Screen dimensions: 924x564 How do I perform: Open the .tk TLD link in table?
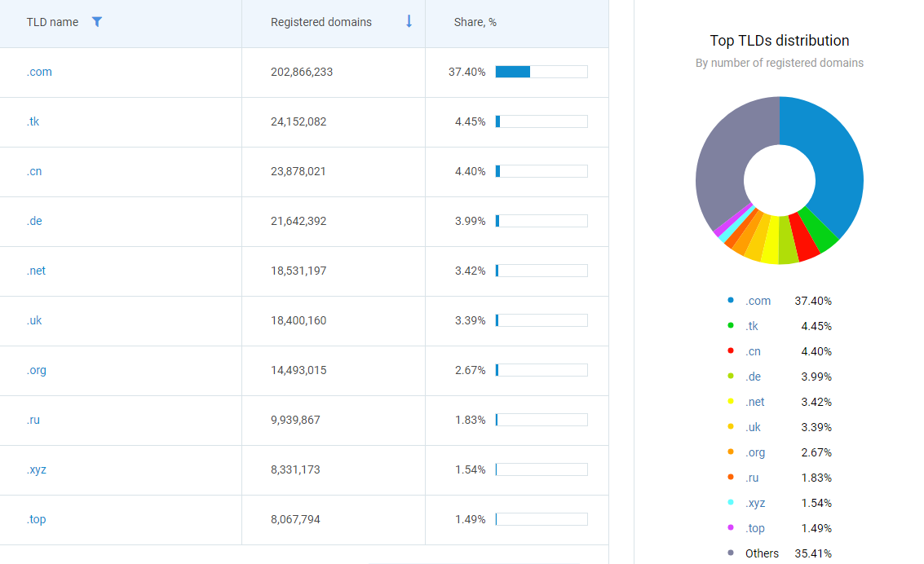pyautogui.click(x=33, y=121)
